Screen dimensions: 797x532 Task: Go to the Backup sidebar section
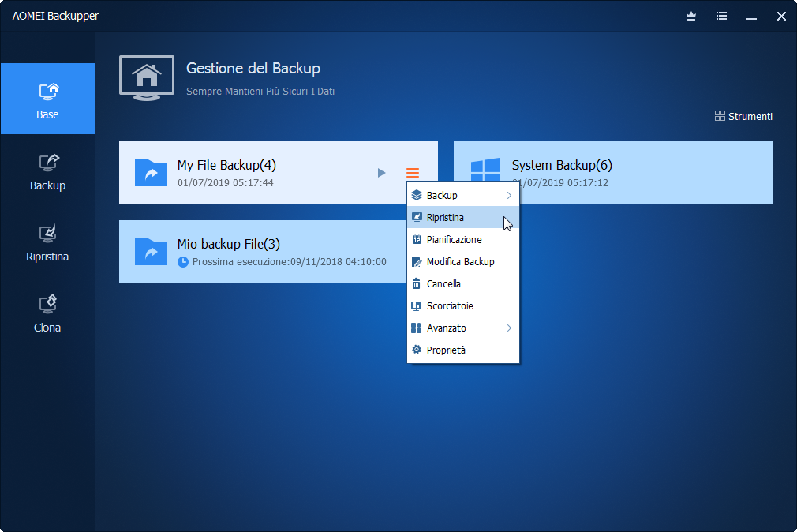[47, 171]
